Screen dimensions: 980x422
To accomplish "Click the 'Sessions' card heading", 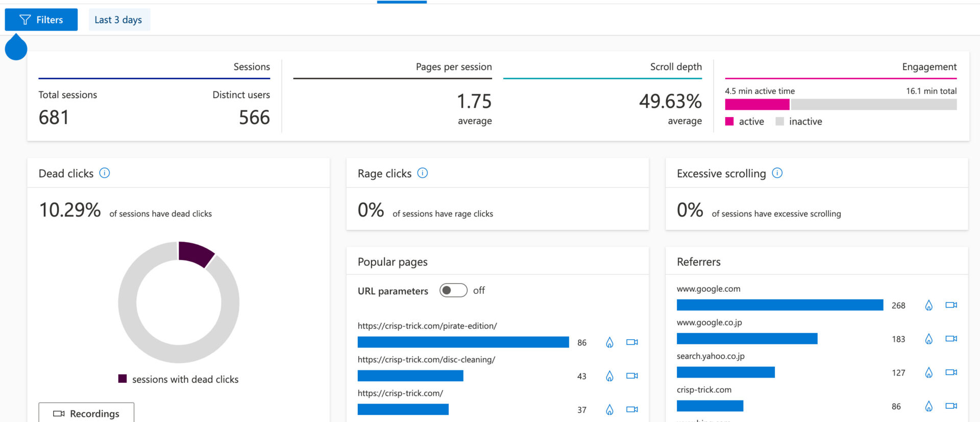I will (252, 67).
